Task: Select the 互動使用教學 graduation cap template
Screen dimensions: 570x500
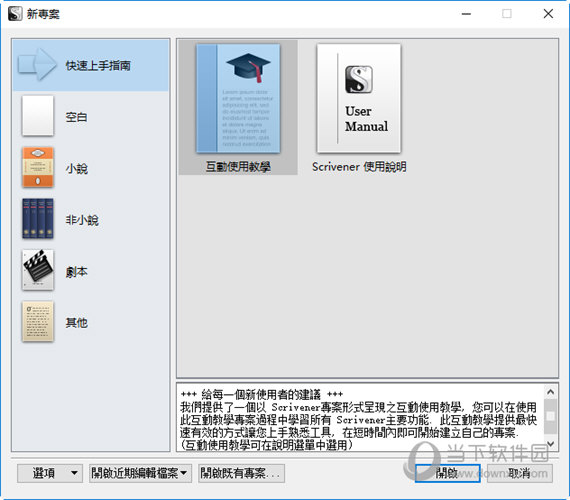Action: (x=238, y=98)
